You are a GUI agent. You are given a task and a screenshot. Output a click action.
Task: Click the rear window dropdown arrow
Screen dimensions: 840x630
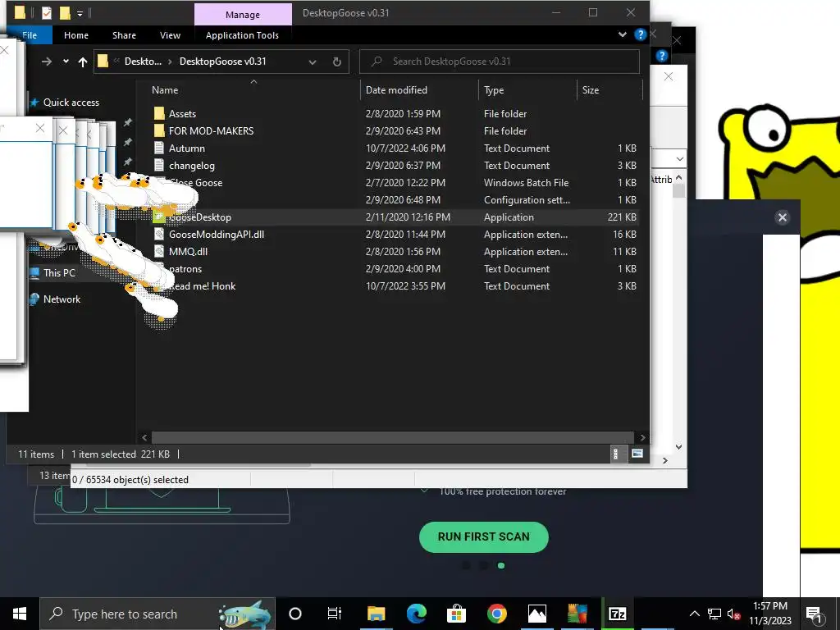[x=680, y=158]
